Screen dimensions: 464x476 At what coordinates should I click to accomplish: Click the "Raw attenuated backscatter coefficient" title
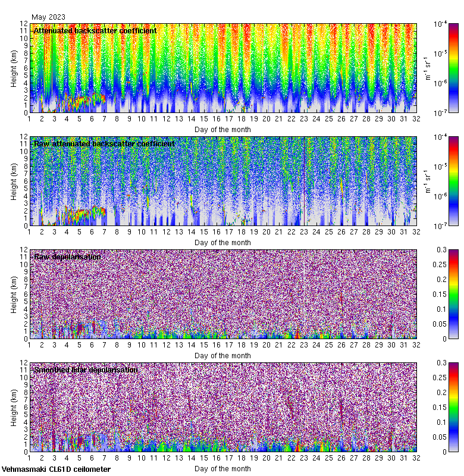(x=104, y=144)
